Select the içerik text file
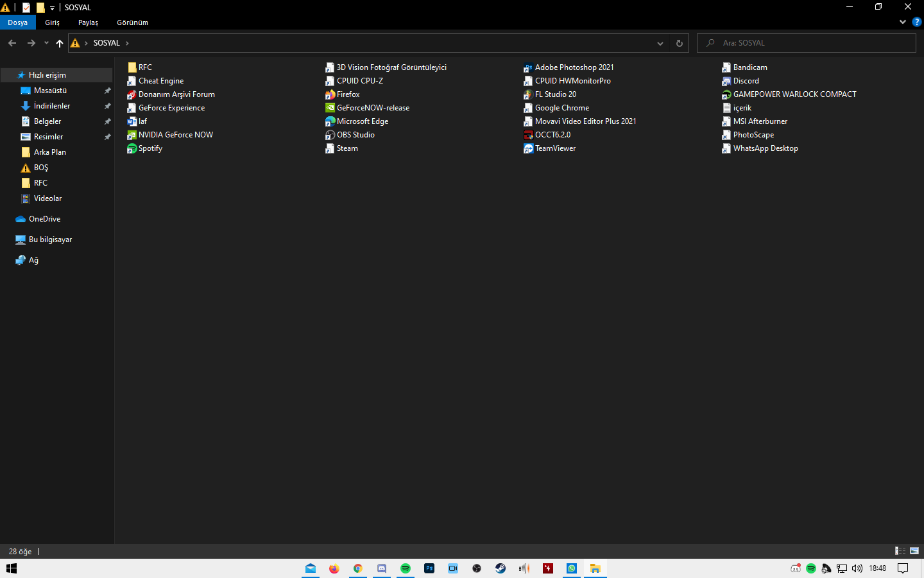The width and height of the screenshot is (924, 578). [x=737, y=108]
